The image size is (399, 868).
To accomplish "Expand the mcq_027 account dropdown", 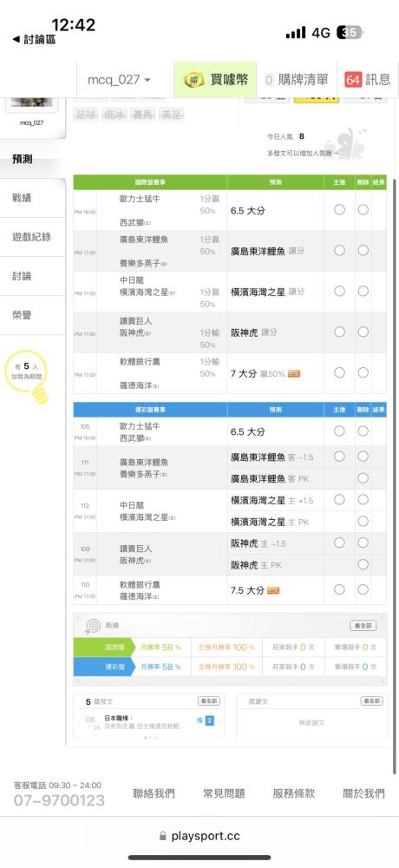I will pos(119,80).
